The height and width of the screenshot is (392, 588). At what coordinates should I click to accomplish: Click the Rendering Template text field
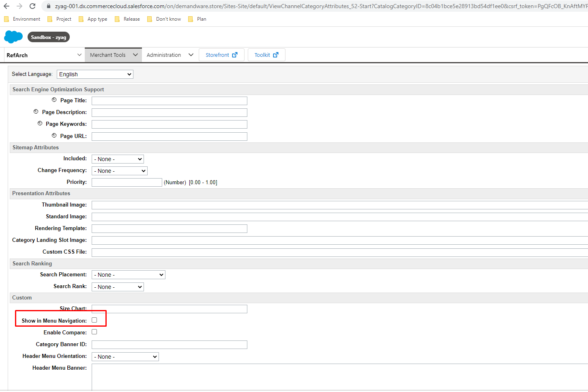pos(169,228)
